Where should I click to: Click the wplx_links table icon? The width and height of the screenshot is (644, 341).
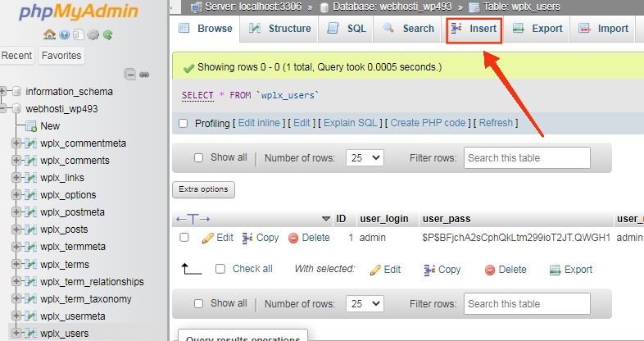pos(30,178)
